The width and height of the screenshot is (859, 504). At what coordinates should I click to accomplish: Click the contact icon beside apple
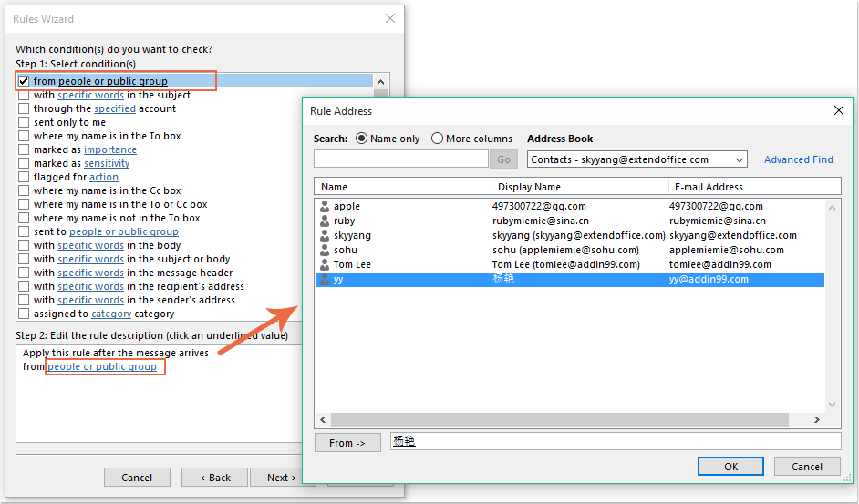[x=325, y=207]
